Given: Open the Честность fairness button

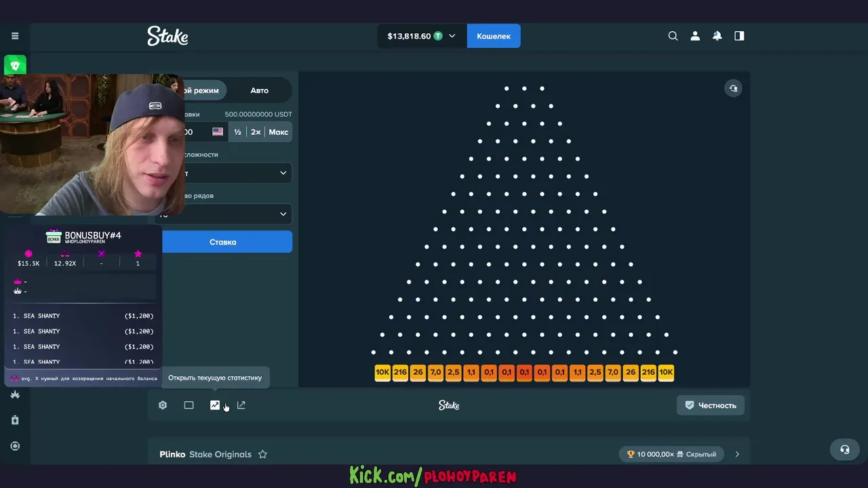Looking at the screenshot, I should pyautogui.click(x=711, y=405).
